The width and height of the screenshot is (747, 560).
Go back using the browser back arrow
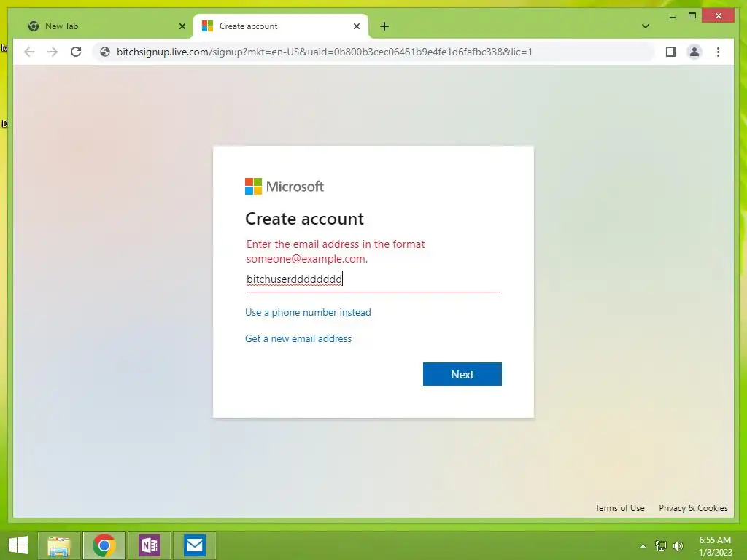pos(29,52)
